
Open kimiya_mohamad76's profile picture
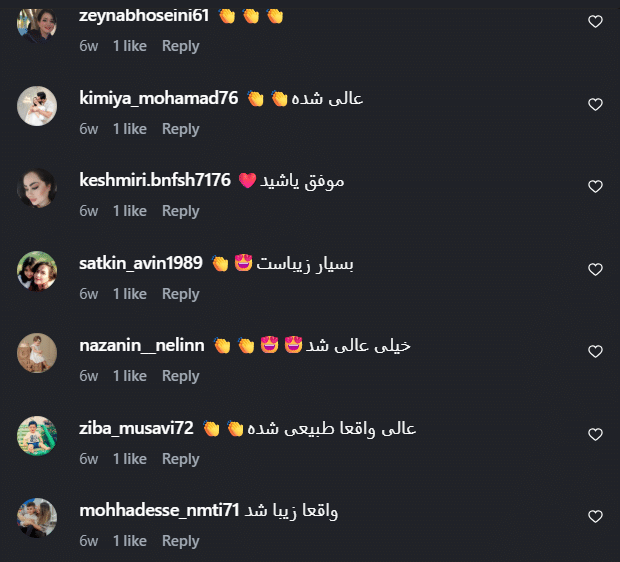tap(37, 106)
